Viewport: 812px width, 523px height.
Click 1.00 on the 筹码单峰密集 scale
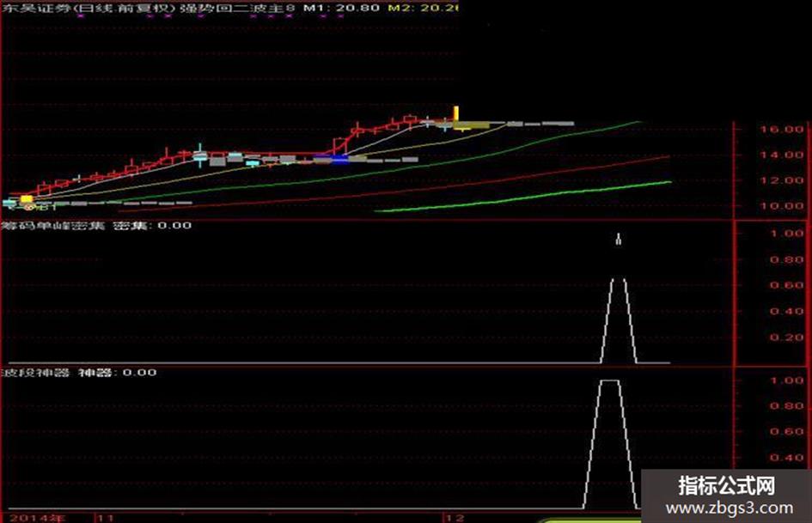click(x=786, y=234)
